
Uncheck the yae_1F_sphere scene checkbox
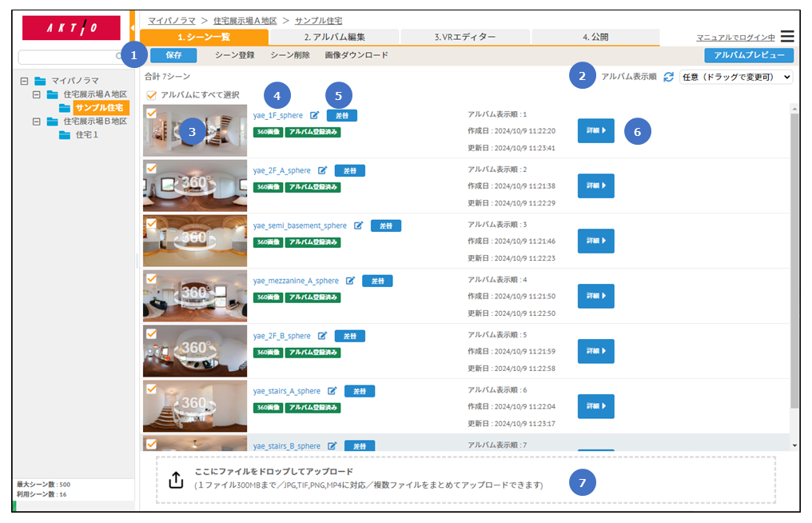[x=151, y=114]
